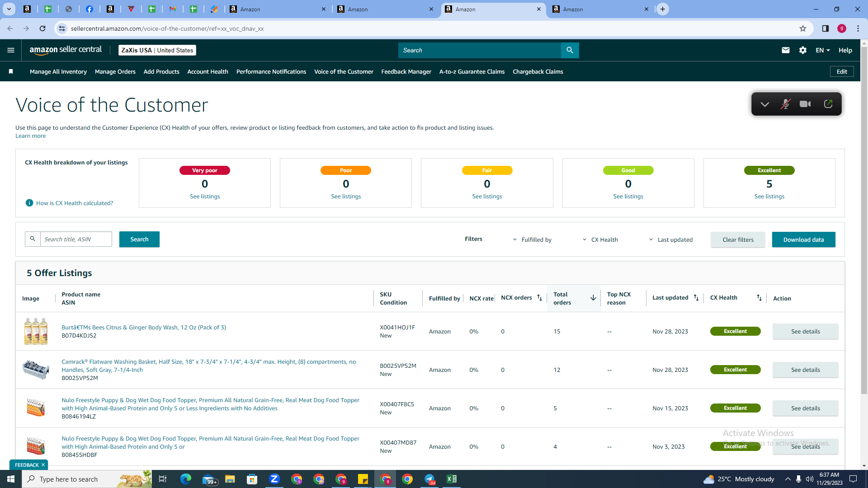
Task: Open the mail messages icon
Action: tap(785, 50)
